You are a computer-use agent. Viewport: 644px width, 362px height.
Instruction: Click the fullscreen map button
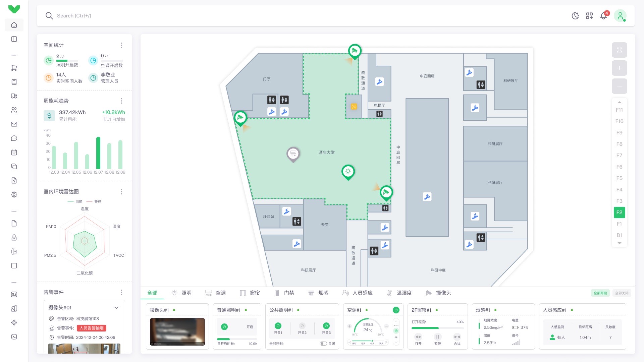pos(619,50)
